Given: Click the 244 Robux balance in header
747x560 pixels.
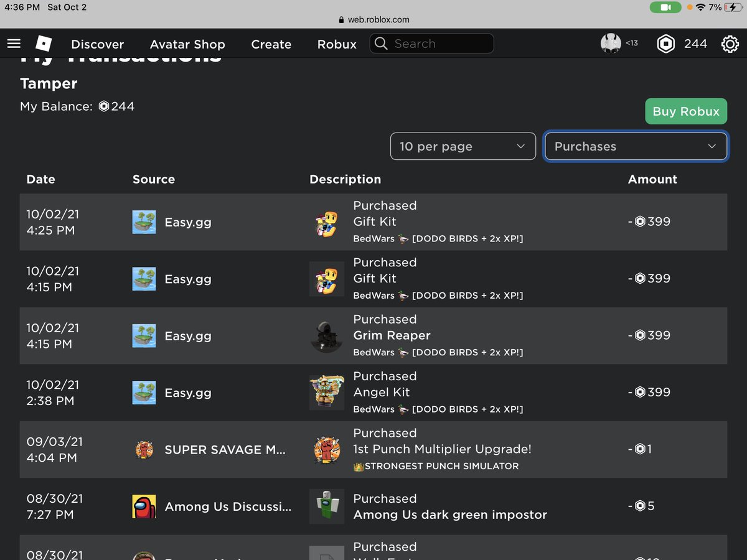Looking at the screenshot, I should [695, 44].
